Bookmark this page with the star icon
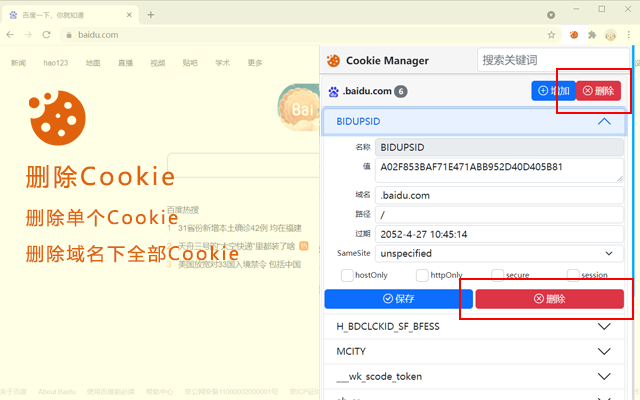Viewport: 640px width, 400px height. tap(551, 35)
